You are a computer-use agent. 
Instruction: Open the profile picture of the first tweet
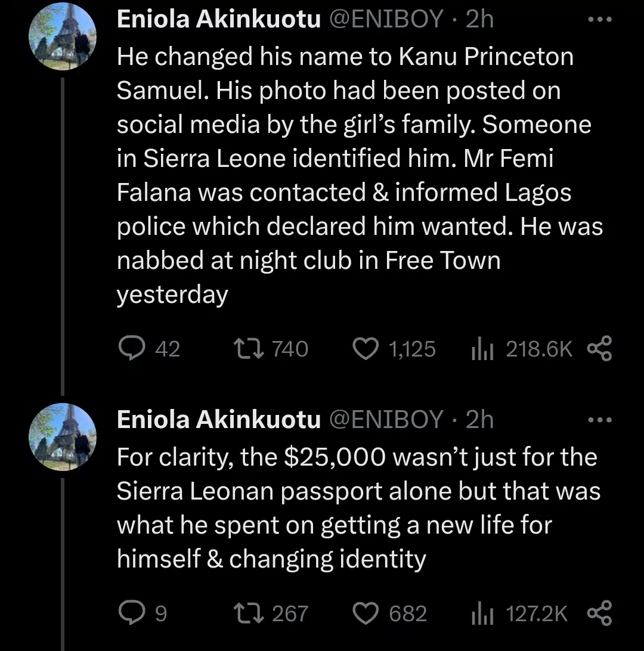[x=63, y=36]
